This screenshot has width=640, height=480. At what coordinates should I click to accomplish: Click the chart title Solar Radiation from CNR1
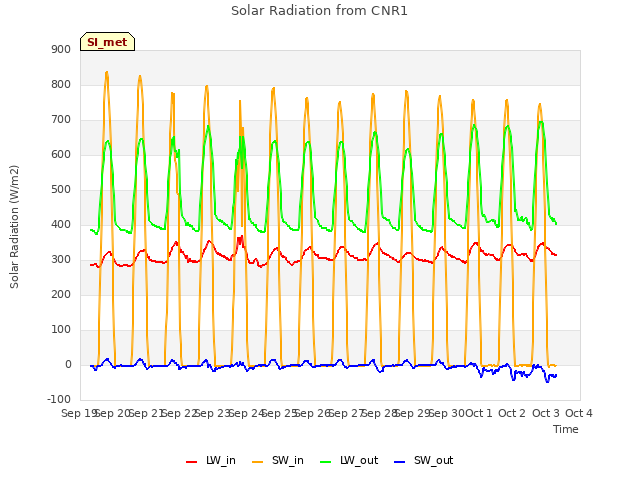tap(319, 11)
